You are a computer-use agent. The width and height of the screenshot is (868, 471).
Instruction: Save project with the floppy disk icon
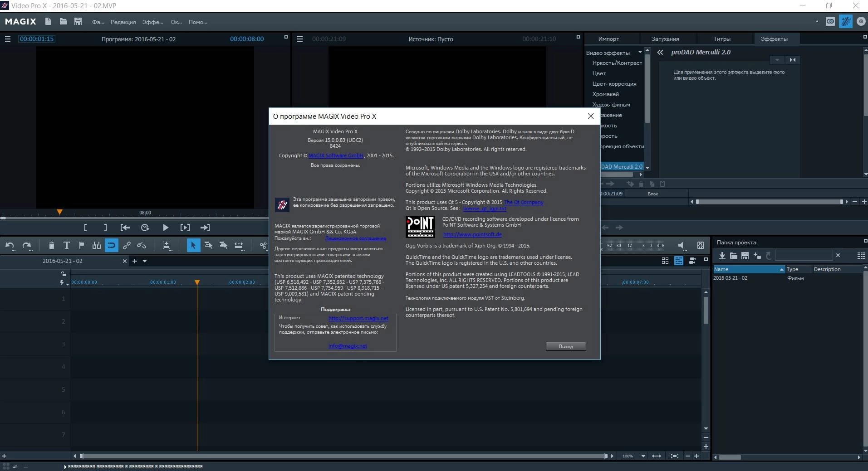[78, 21]
